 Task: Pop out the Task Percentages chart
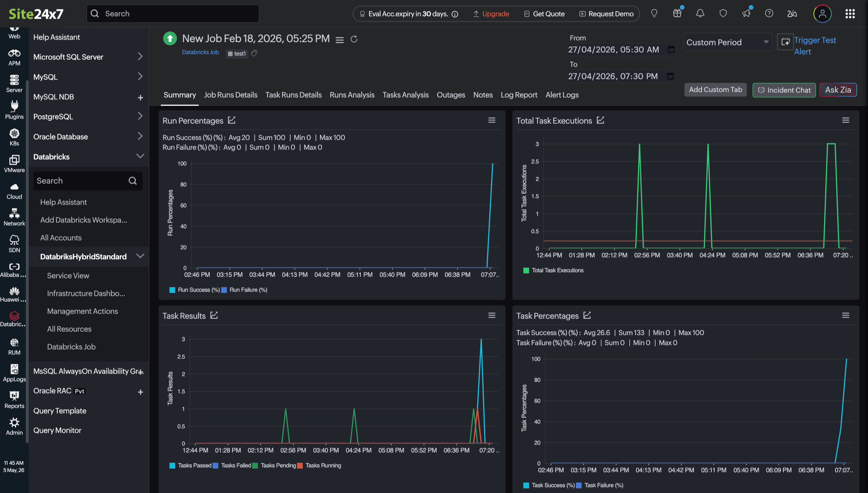pyautogui.click(x=587, y=315)
